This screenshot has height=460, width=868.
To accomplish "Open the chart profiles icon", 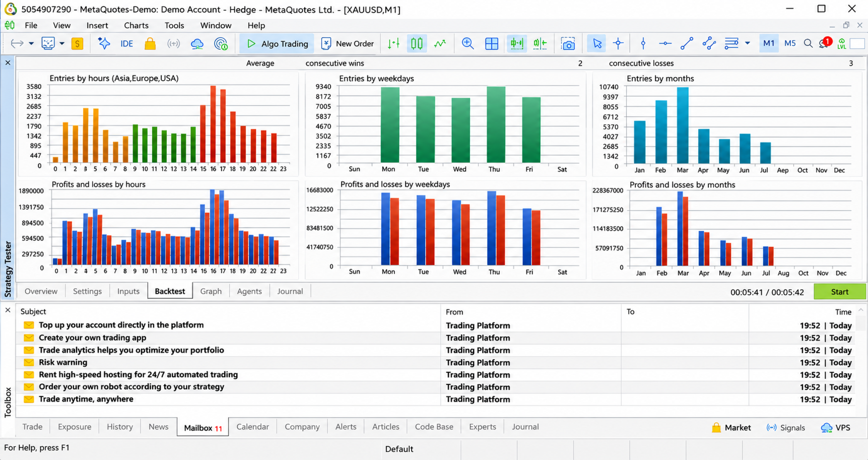I will 48,44.
